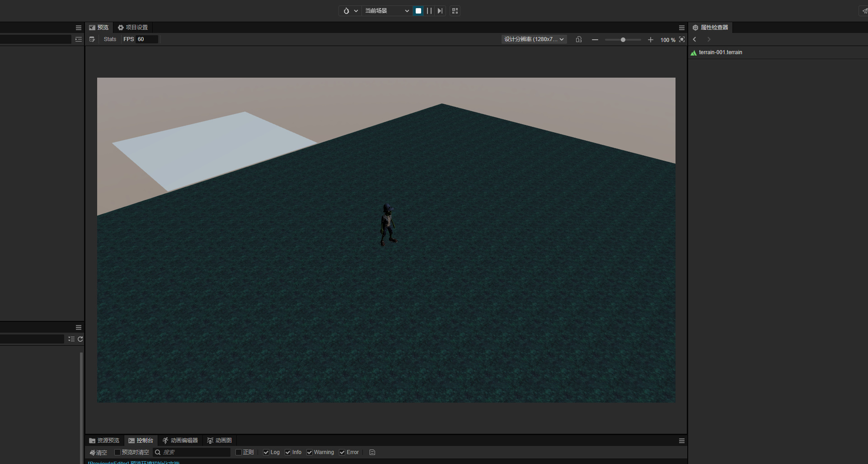Click the sort list icon in lower-left panel

(x=71, y=339)
